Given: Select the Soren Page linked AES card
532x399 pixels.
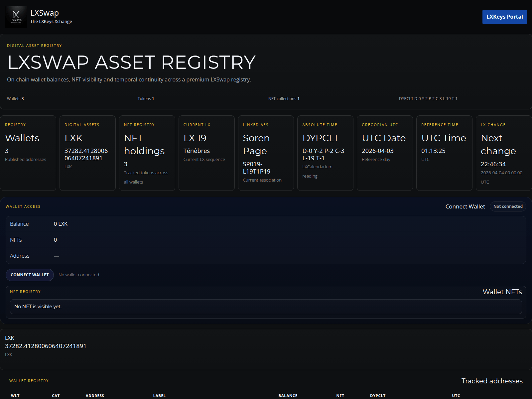Looking at the screenshot, I should tap(266, 153).
